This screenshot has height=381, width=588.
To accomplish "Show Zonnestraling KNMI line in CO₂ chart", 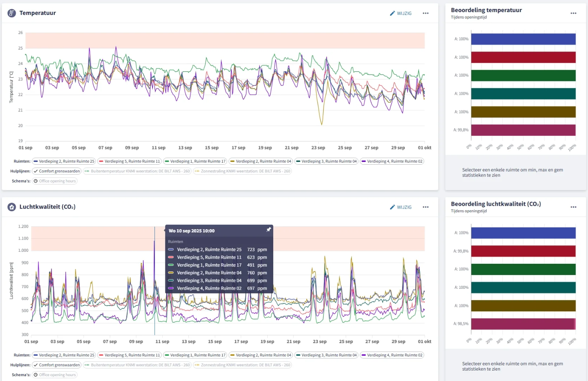I will click(242, 365).
